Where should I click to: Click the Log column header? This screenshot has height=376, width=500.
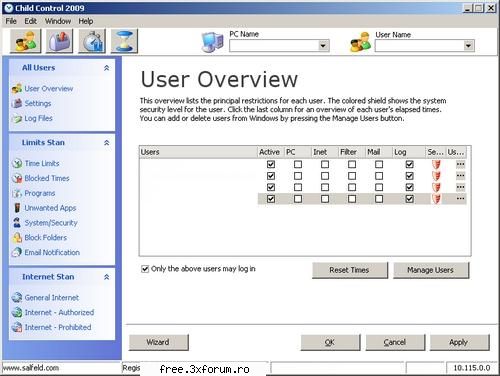click(x=409, y=152)
